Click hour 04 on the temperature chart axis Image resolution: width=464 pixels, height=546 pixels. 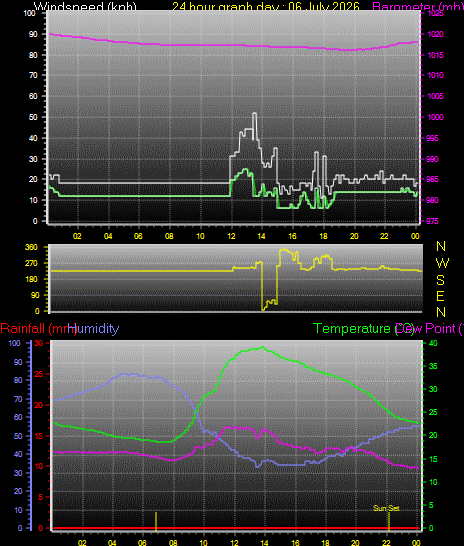point(112,543)
